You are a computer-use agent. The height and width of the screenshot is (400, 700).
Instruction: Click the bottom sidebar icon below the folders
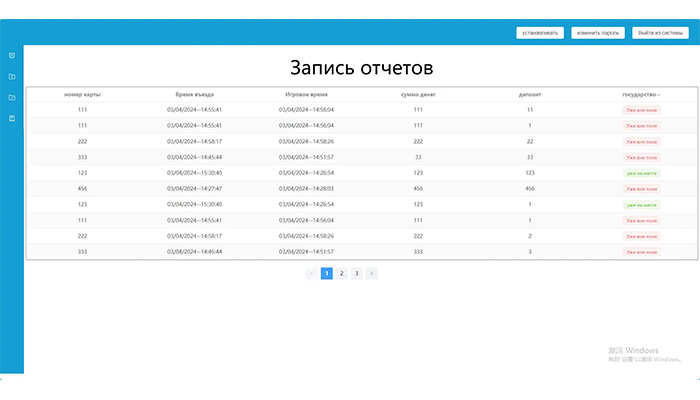[11, 119]
